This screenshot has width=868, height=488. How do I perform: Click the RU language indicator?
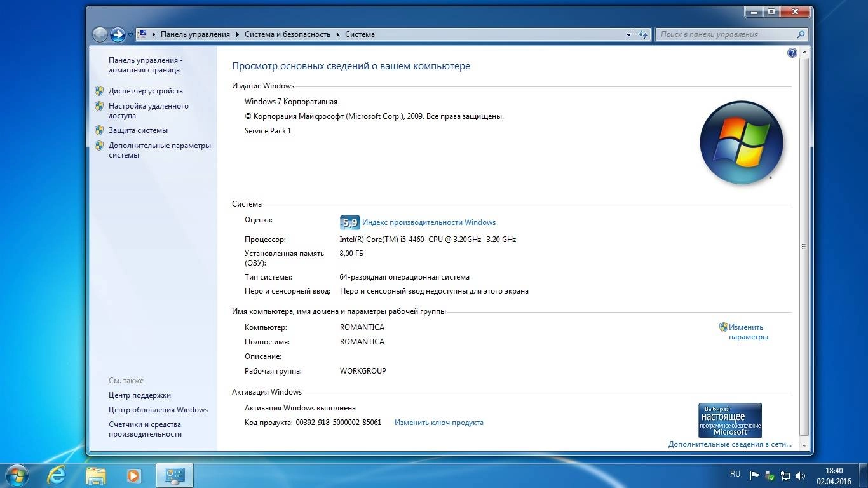click(x=735, y=474)
